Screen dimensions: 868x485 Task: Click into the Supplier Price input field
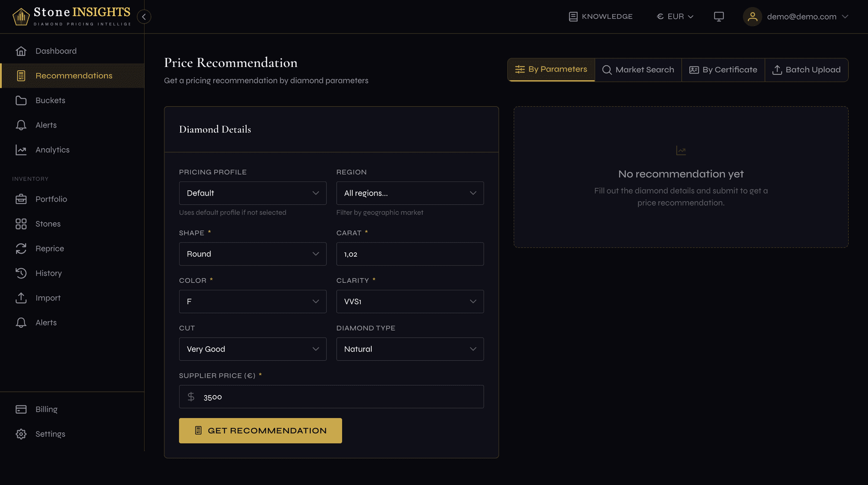point(338,397)
